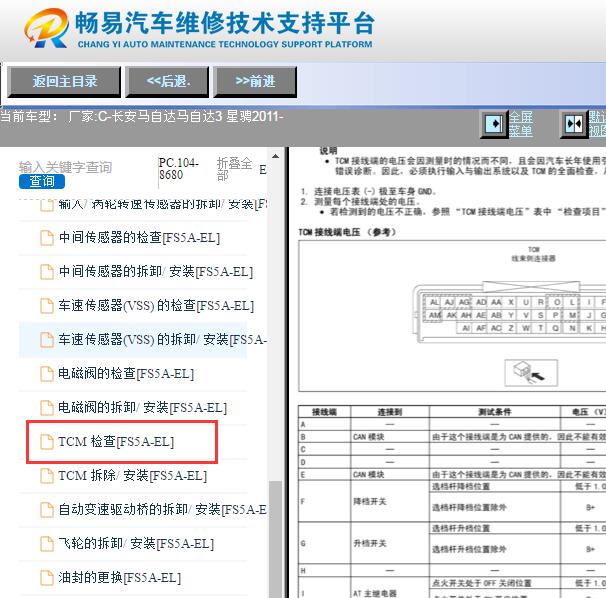Image resolution: width=606 pixels, height=598 pixels.
Task: Click document icon beside TCM 拆除/安装
Action: coord(47,476)
